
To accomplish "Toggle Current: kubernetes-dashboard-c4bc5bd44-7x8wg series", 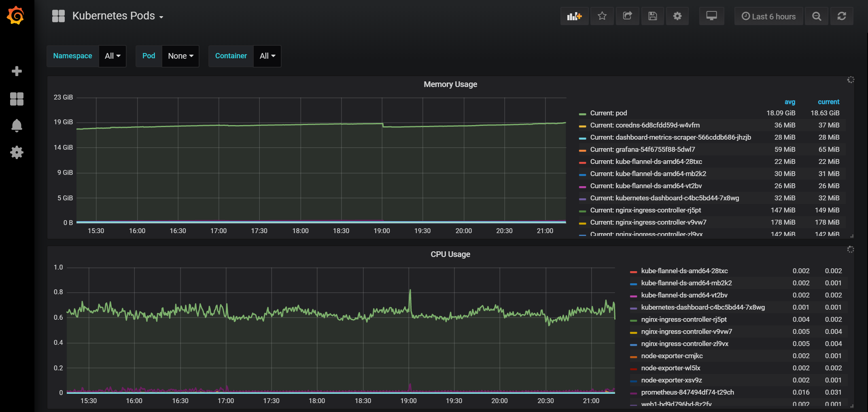I will (664, 198).
